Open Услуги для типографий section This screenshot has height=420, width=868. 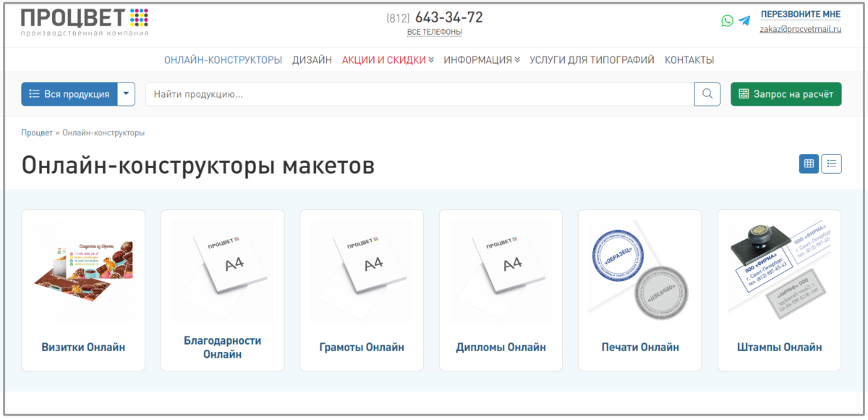(x=592, y=60)
